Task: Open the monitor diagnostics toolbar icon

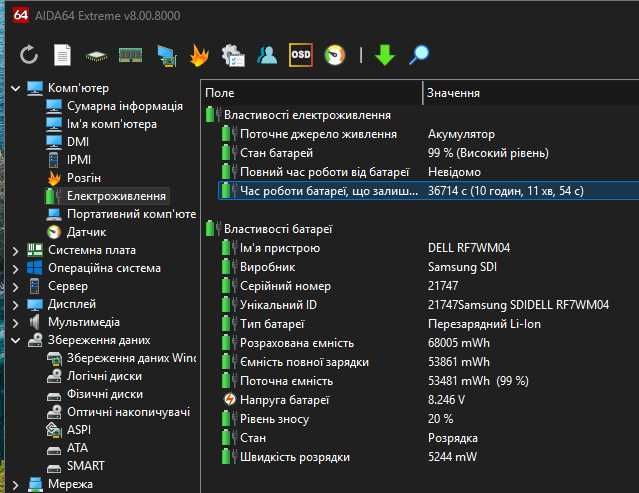Action: click(167, 55)
